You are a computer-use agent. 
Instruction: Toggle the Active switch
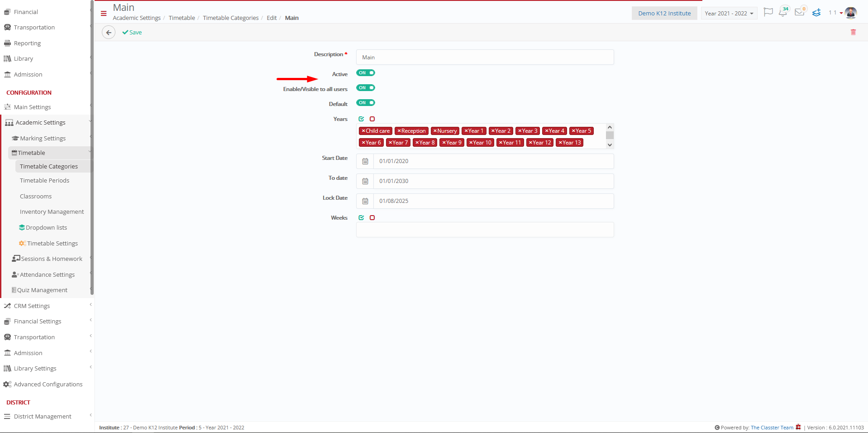[366, 73]
